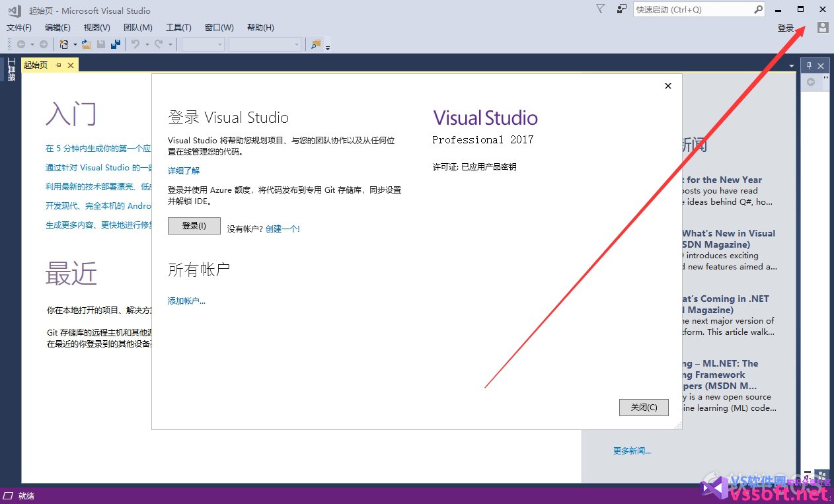Minimize the Visual Studio window

point(778,9)
